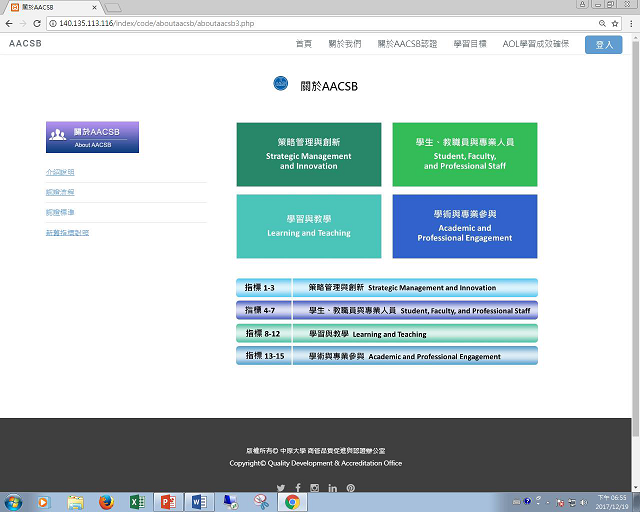Open Excel from taskbar
This screenshot has height=512, width=640.
pos(137,502)
